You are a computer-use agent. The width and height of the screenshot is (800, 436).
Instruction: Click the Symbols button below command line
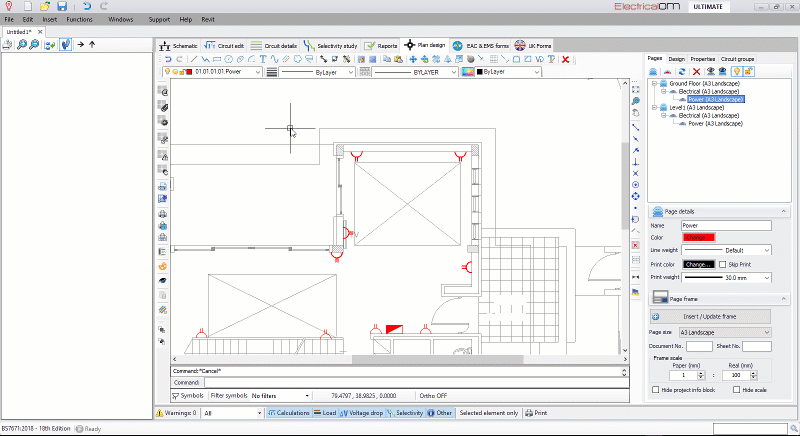pos(188,396)
